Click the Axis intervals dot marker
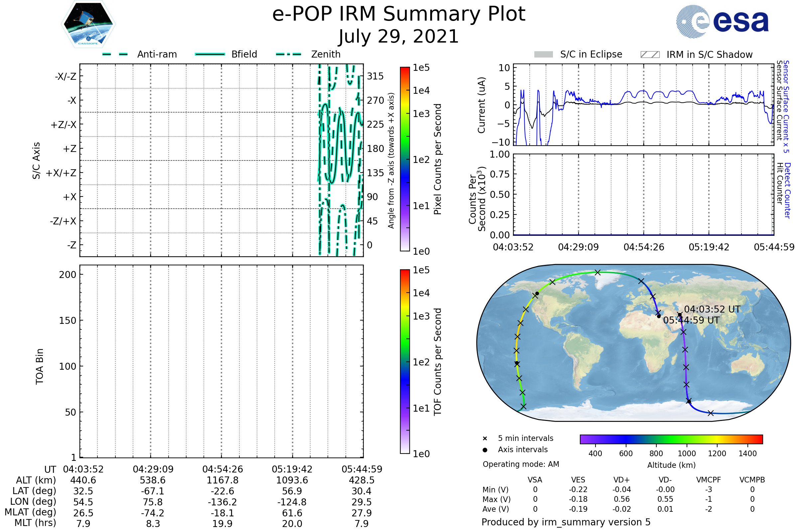 click(485, 450)
